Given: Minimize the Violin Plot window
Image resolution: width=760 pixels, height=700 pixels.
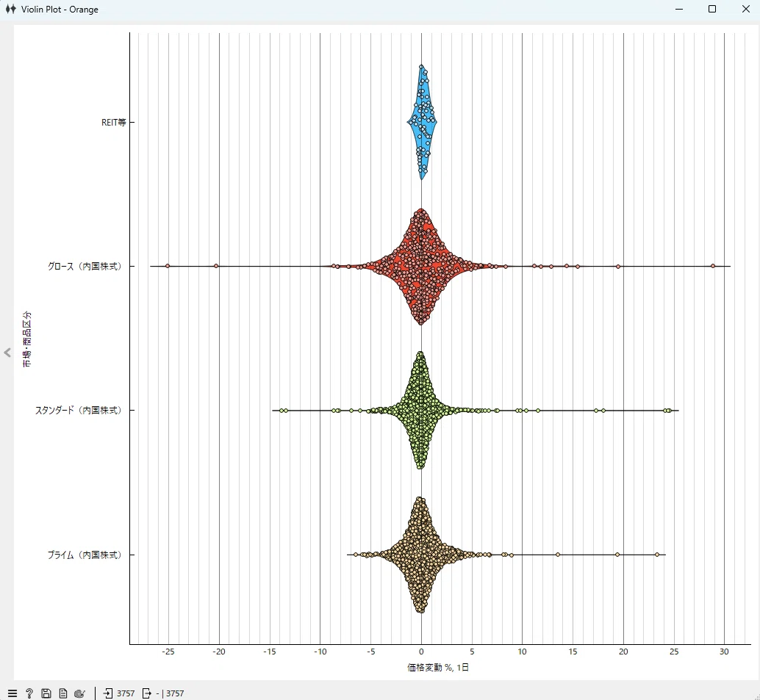Looking at the screenshot, I should click(x=679, y=10).
